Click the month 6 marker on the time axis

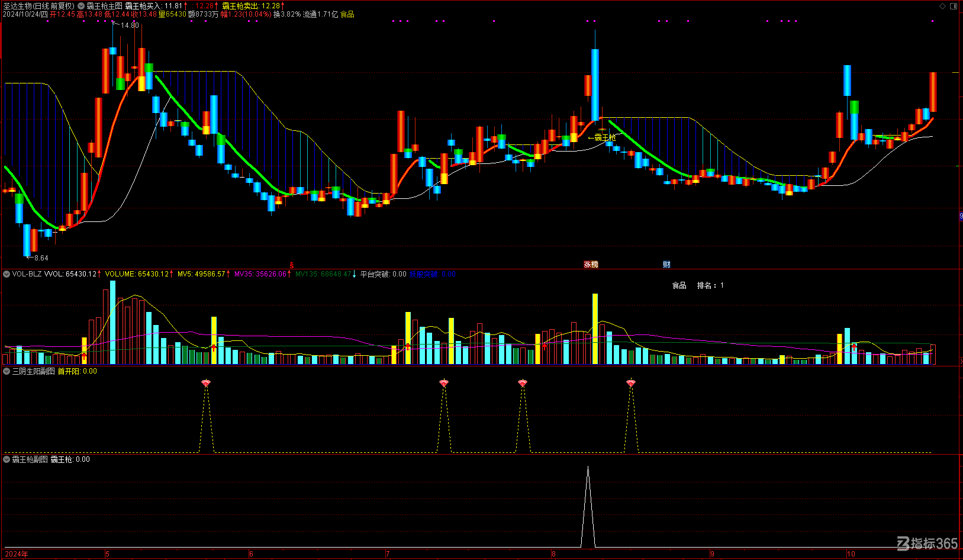click(x=251, y=554)
